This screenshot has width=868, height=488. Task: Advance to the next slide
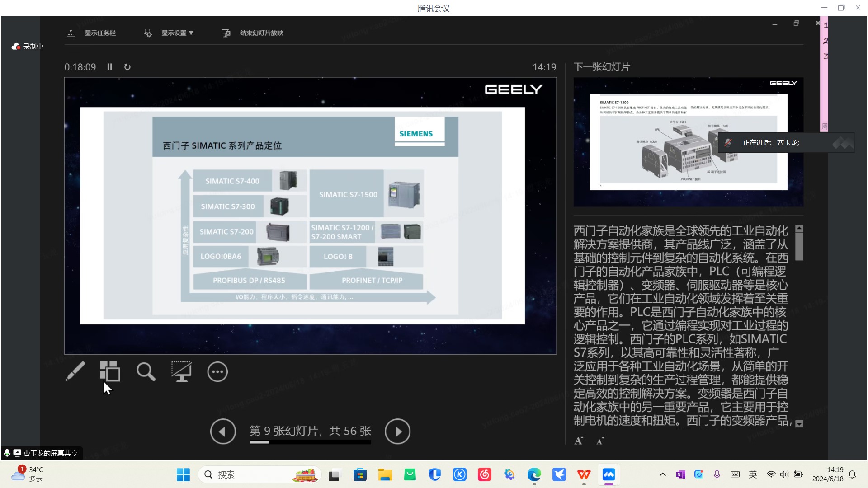[397, 432]
